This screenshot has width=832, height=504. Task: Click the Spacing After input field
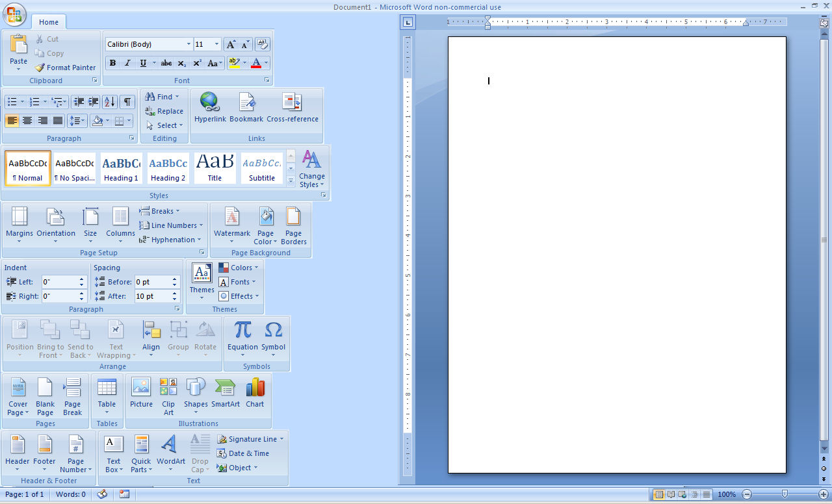point(153,296)
